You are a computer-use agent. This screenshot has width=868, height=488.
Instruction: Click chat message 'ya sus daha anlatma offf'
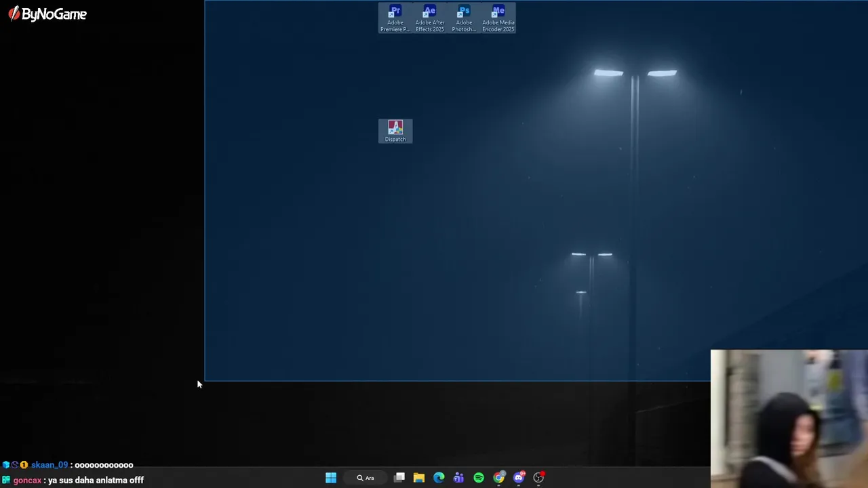click(96, 480)
